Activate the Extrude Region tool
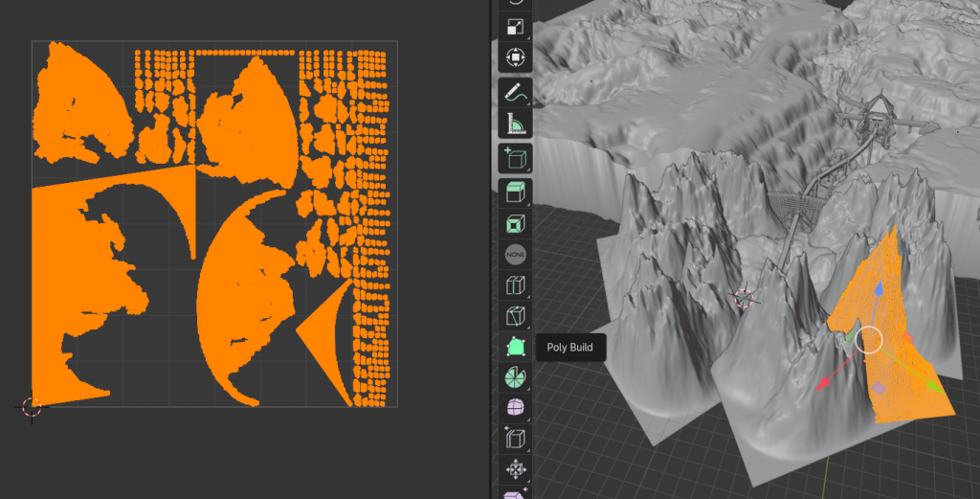 tap(515, 193)
